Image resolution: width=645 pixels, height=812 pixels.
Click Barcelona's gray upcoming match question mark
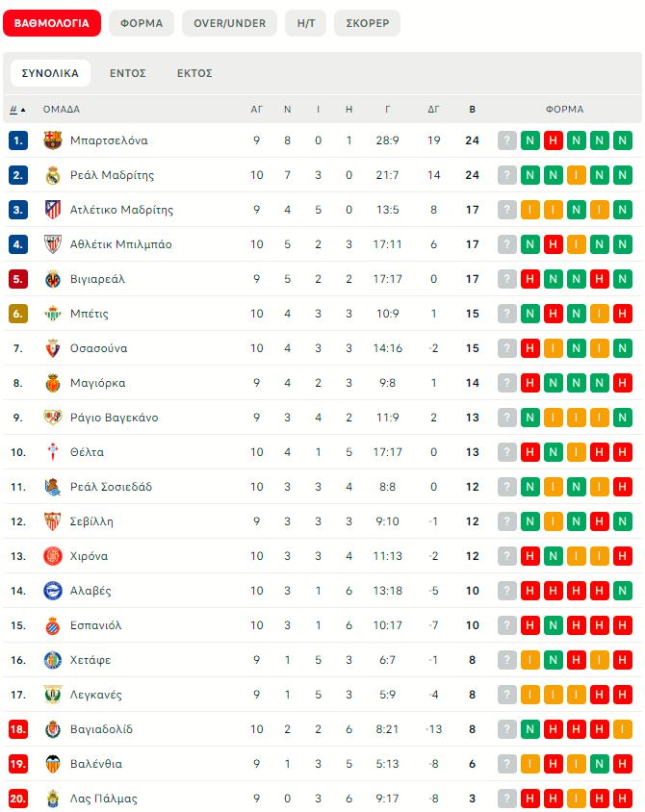pos(507,140)
